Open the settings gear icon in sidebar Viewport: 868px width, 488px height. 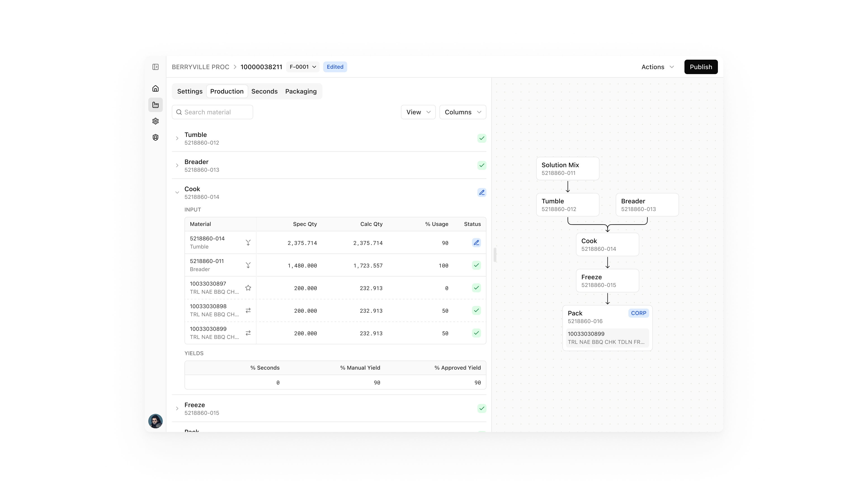tap(155, 121)
